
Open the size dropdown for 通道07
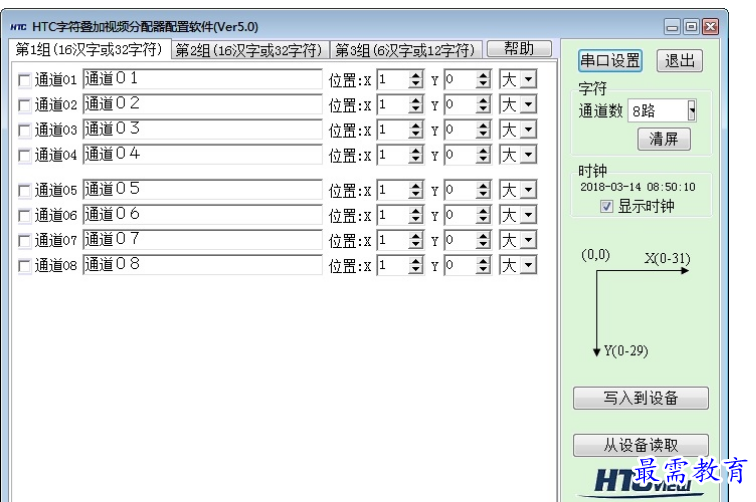pos(529,240)
